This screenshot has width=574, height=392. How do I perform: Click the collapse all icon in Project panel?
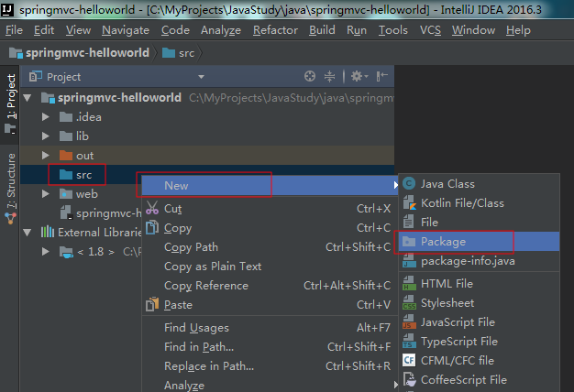pos(329,76)
